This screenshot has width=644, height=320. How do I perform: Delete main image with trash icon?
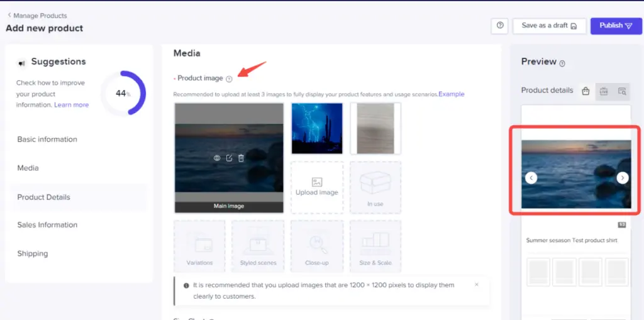point(241,158)
